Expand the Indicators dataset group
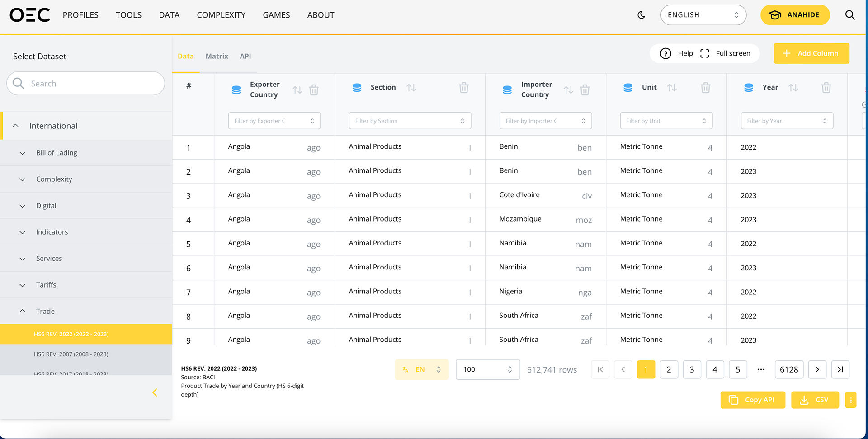The height and width of the screenshot is (439, 868). [x=86, y=232]
